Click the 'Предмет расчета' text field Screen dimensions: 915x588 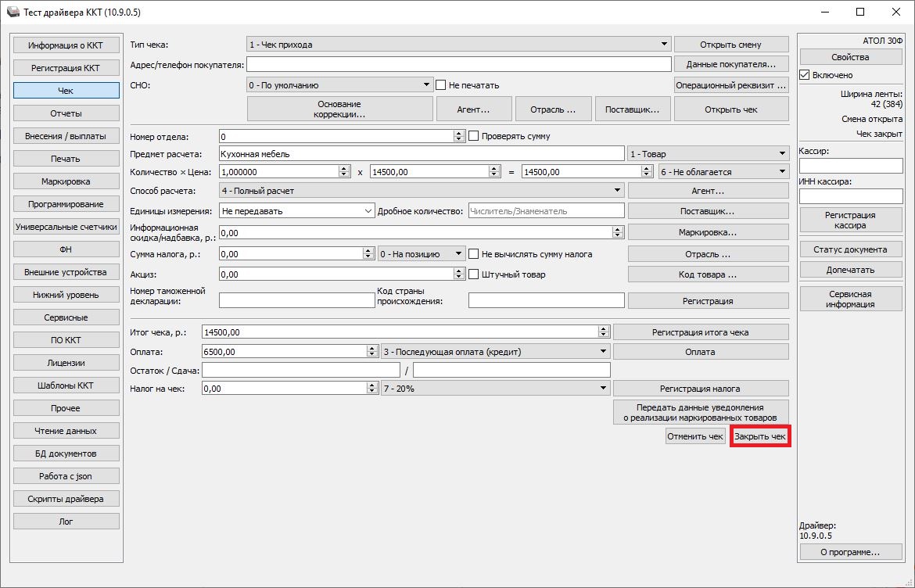click(421, 154)
